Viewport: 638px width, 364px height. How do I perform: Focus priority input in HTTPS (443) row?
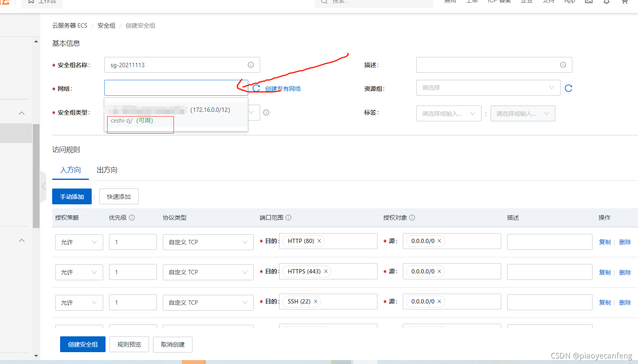coord(133,272)
